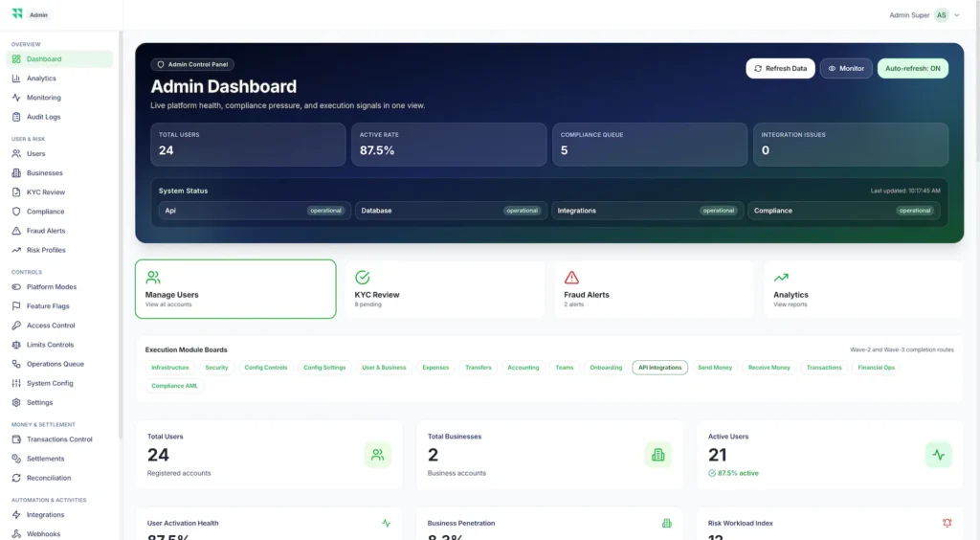Image resolution: width=980 pixels, height=540 pixels.
Task: Click the Webhooks link in sidebar
Action: [x=44, y=534]
